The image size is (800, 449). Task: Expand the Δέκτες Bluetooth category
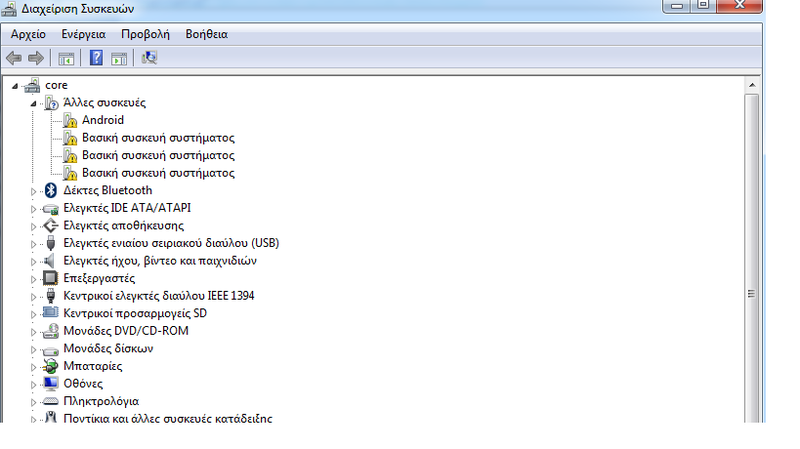[33, 191]
